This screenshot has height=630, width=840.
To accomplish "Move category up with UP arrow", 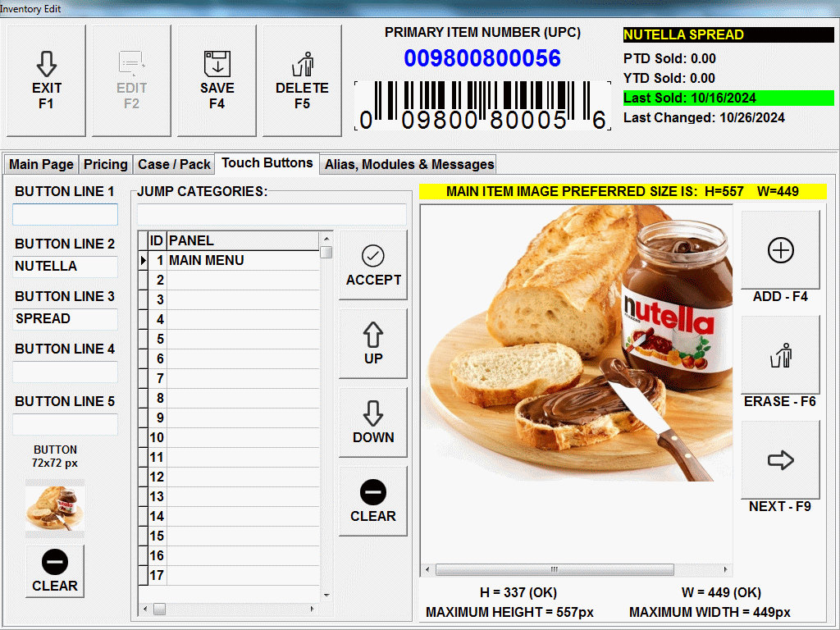I will click(373, 344).
